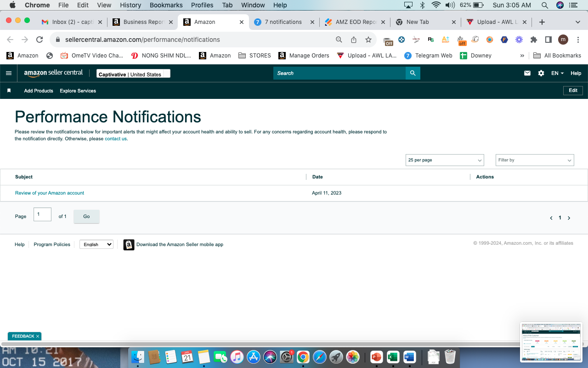Click the bookmark flag icon beside Add Products
588x368 pixels.
point(9,91)
